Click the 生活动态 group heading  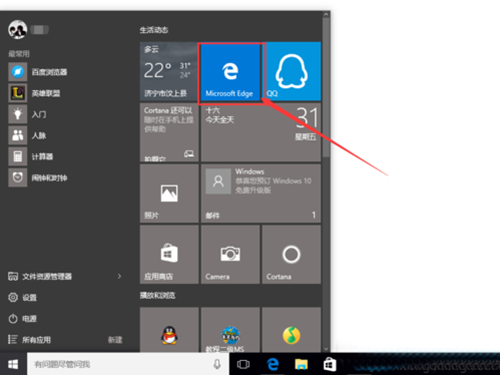(x=154, y=30)
